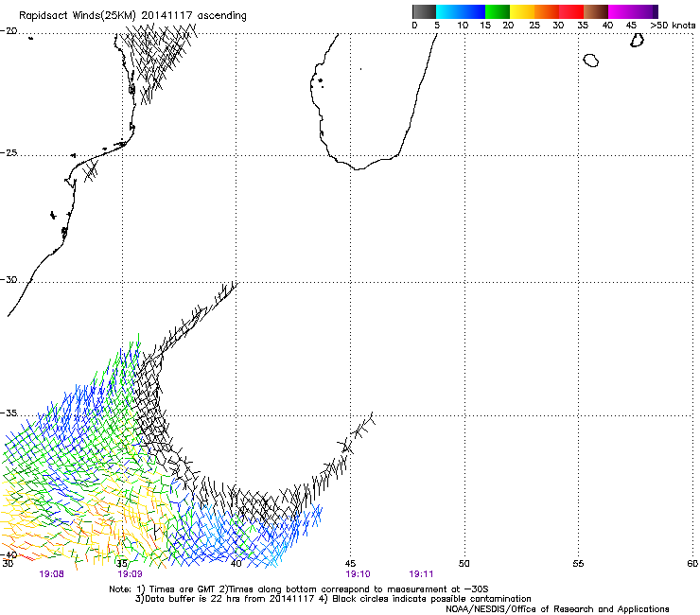This screenshot has width=700, height=615.
Task: Click the brown 35-40 knots color band
Action: tap(596, 11)
